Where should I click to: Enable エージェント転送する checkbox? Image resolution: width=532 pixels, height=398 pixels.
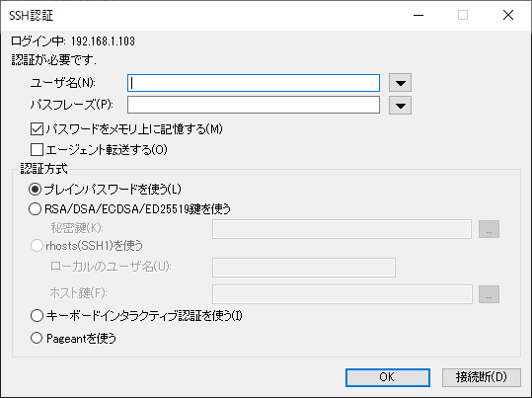(x=37, y=150)
